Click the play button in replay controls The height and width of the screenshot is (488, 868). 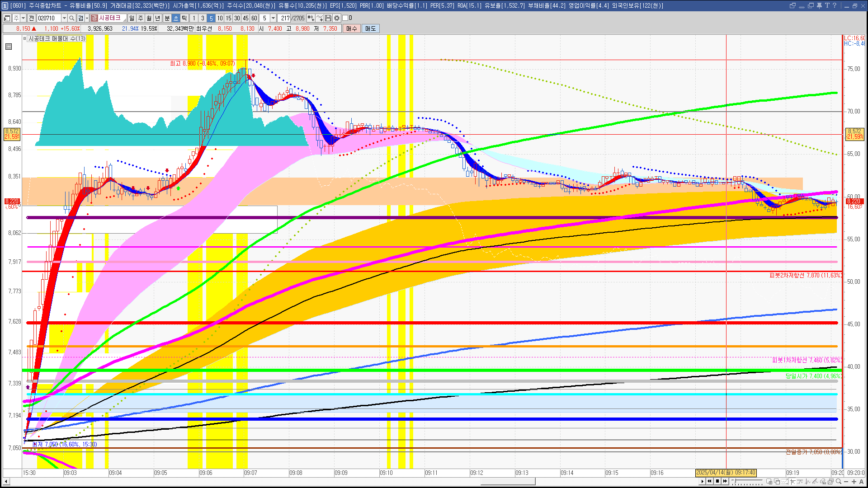tap(702, 482)
